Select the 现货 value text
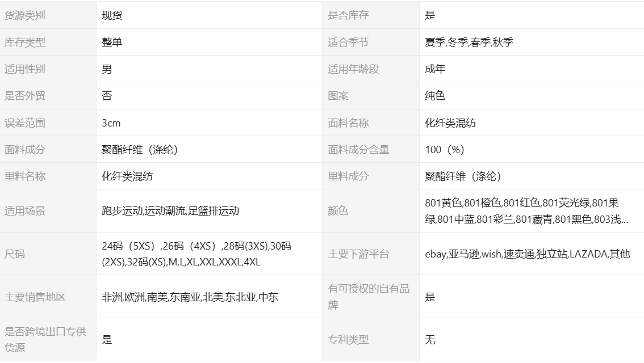Image resolution: width=644 pixels, height=363 pixels. coord(112,15)
